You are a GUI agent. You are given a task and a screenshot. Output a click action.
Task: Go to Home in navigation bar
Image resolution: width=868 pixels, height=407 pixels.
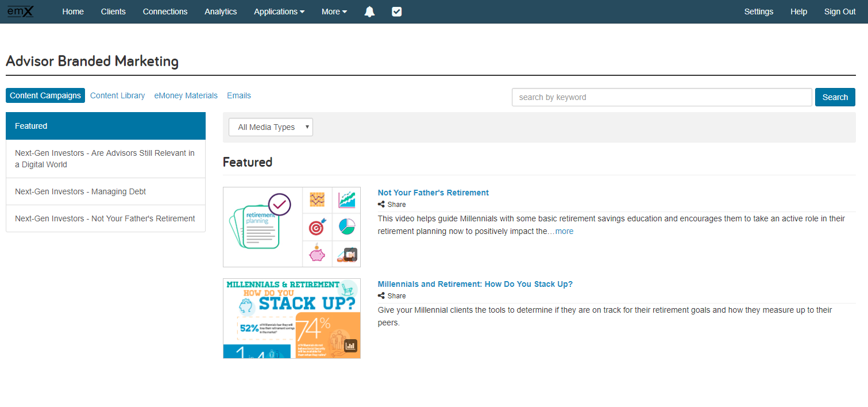(x=73, y=11)
